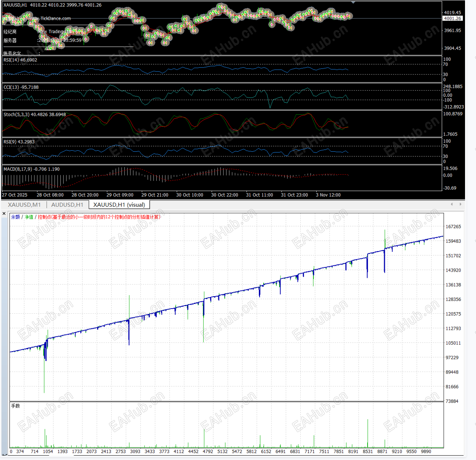The image size is (476, 460).
Task: Click the 100.8769 Stochastic scale value
Action: coord(453,114)
